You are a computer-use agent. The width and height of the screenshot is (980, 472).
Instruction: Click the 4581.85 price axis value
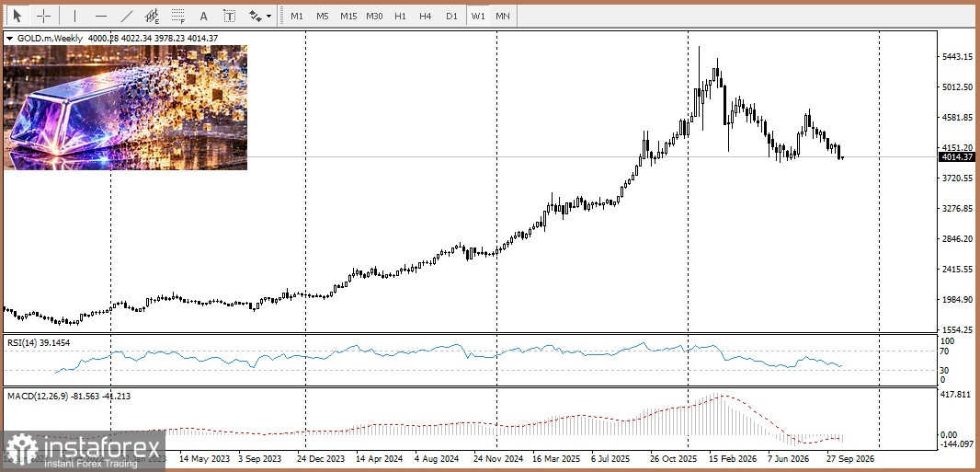[957, 118]
